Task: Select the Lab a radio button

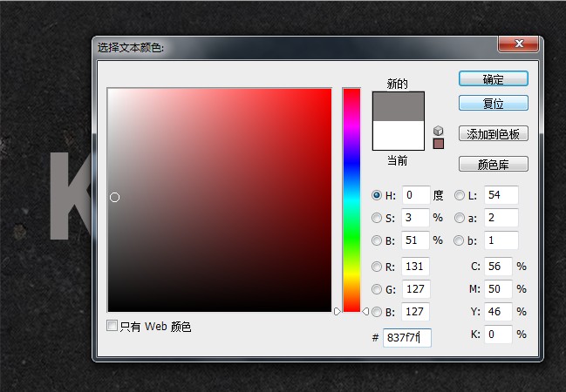Action: [460, 218]
